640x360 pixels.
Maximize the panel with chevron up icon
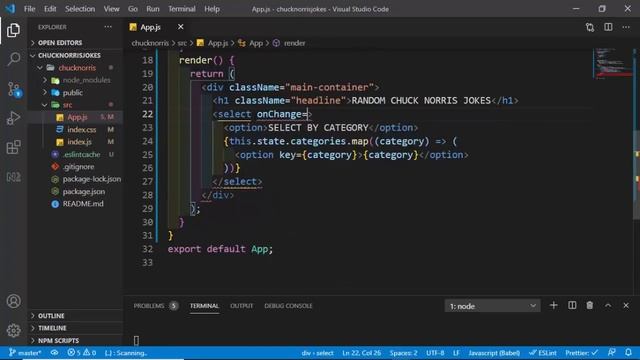click(x=608, y=305)
